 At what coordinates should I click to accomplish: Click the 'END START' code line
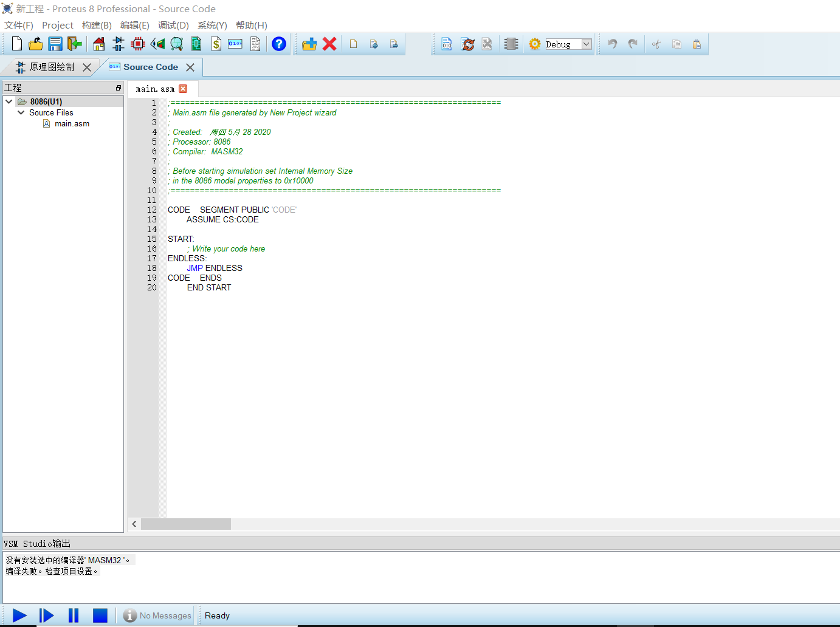point(209,287)
